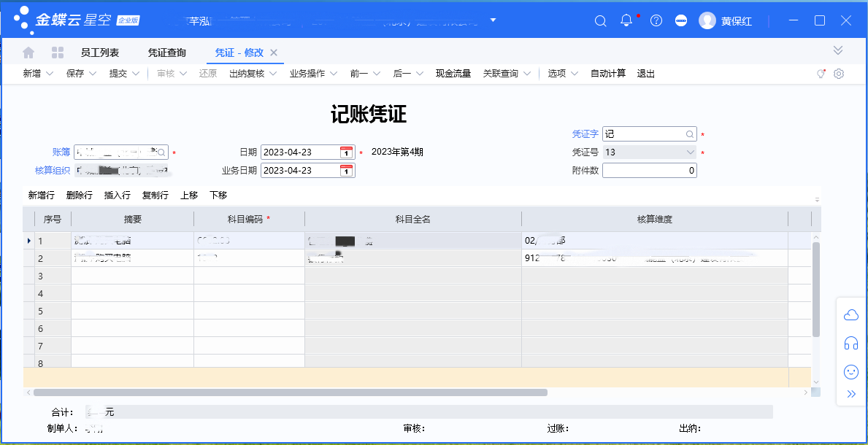Click the cloud icon on right sidebar
Image resolution: width=868 pixels, height=445 pixels.
coord(850,314)
